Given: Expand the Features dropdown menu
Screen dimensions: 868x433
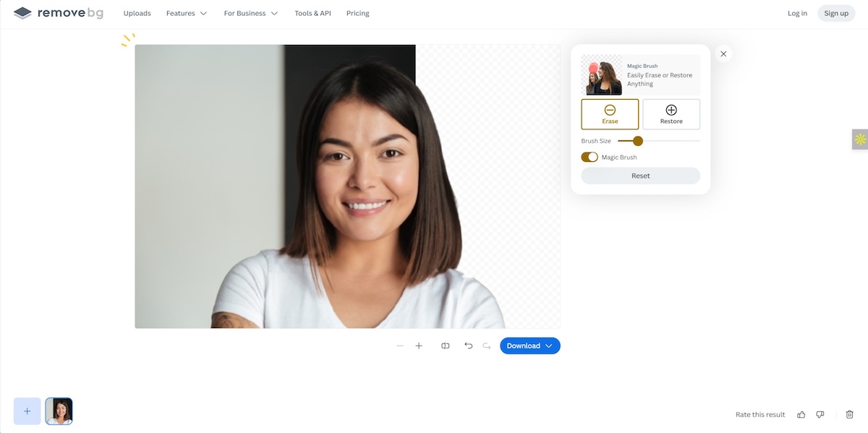Looking at the screenshot, I should pyautogui.click(x=186, y=12).
